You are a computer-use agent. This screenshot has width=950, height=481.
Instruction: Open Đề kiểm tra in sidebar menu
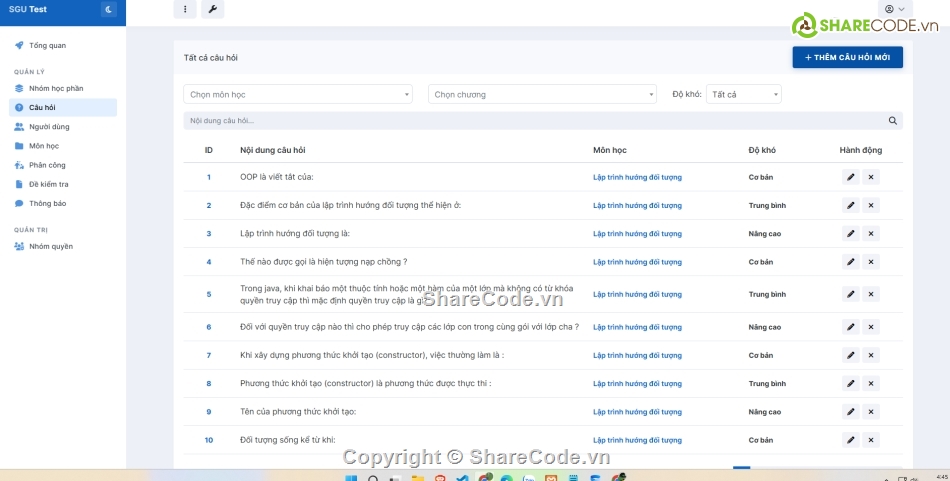coord(48,184)
